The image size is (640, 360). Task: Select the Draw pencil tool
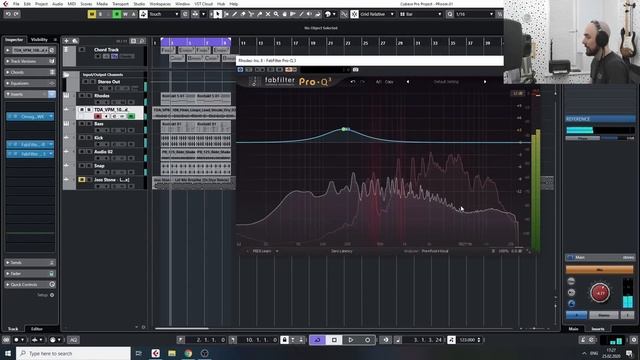235,14
